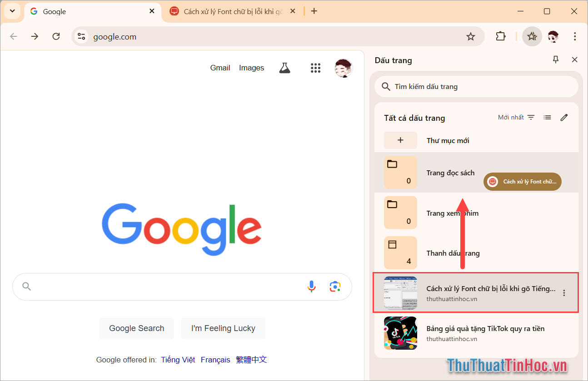Click the Google Labs flask icon

tap(284, 67)
